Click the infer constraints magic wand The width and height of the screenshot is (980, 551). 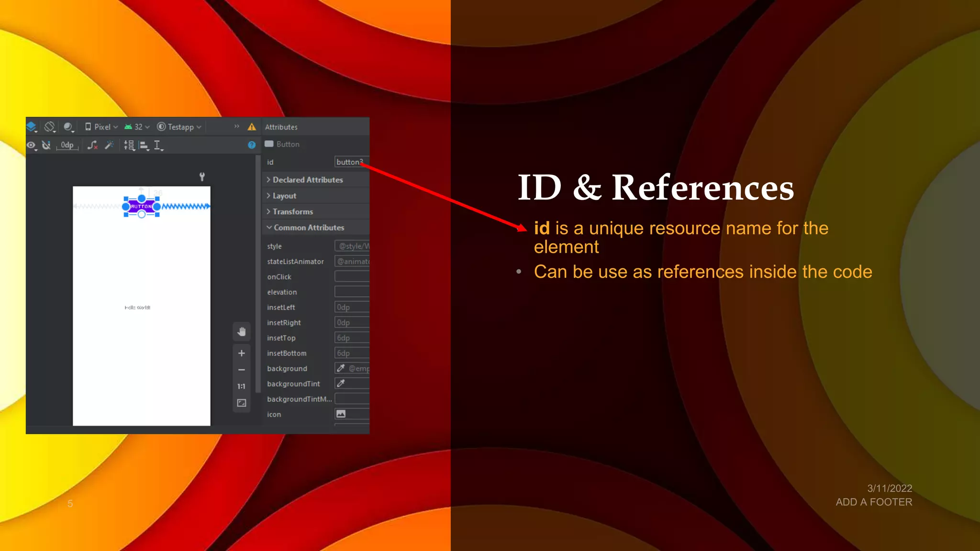109,145
